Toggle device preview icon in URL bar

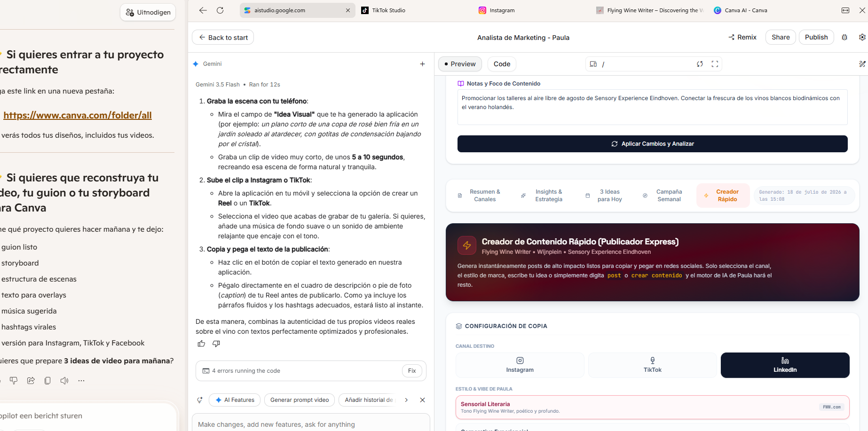[593, 64]
